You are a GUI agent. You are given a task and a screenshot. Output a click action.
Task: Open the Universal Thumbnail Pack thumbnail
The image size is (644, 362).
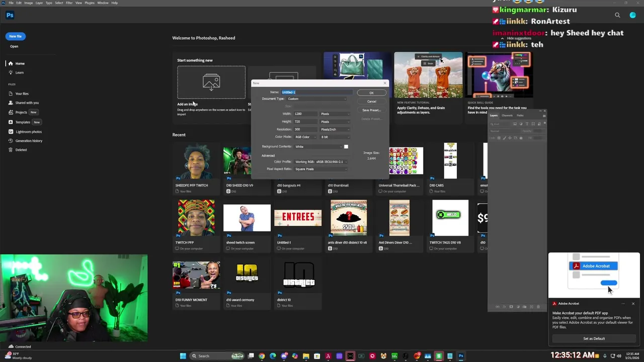point(406,161)
